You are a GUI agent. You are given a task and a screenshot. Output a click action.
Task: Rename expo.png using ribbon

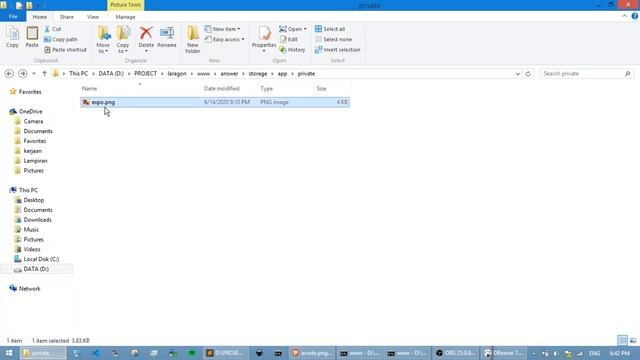(x=167, y=37)
